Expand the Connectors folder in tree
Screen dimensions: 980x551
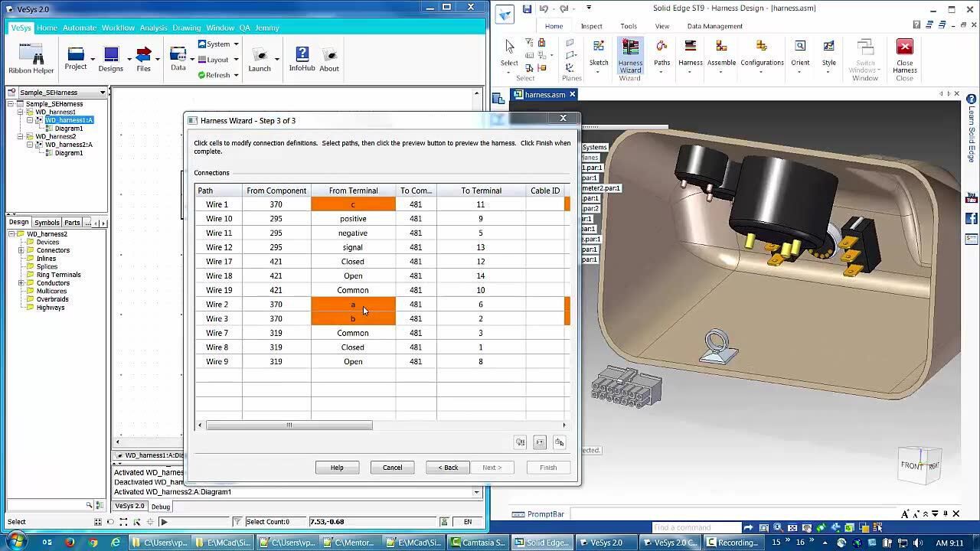pos(21,250)
